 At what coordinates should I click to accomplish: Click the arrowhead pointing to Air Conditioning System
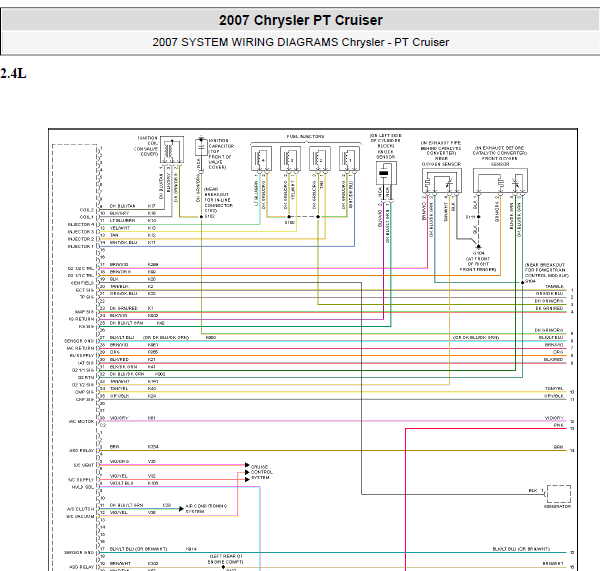point(181,509)
